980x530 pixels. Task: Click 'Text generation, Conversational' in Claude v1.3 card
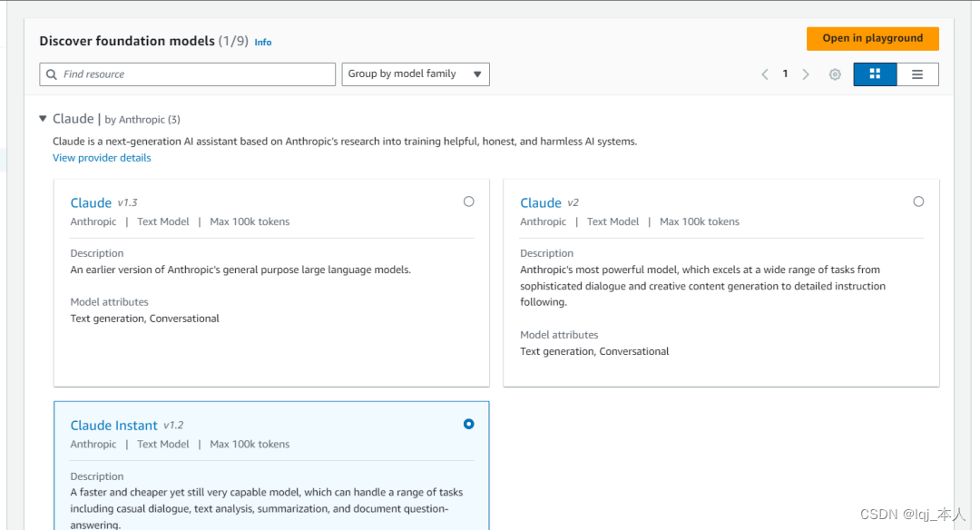pos(145,319)
